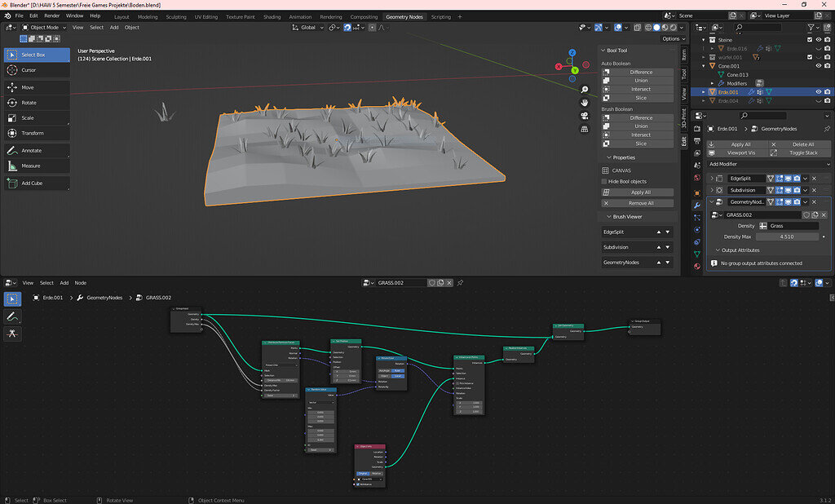This screenshot has height=504, width=835.
Task: Switch to the Shading workspace tab
Action: (272, 16)
